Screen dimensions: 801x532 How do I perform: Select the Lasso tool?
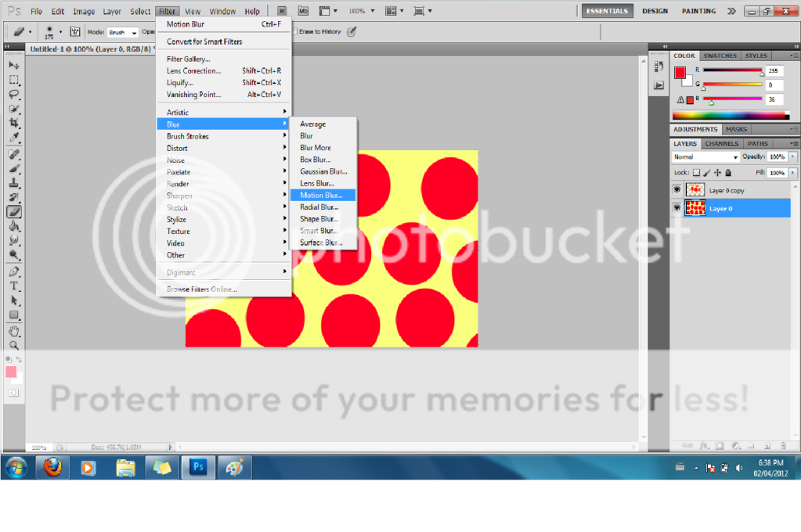(14, 94)
